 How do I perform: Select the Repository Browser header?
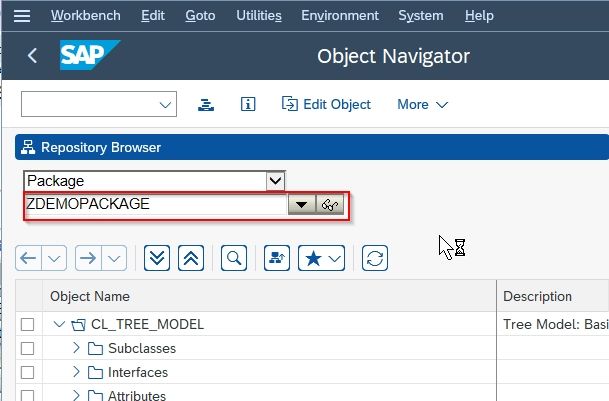311,147
